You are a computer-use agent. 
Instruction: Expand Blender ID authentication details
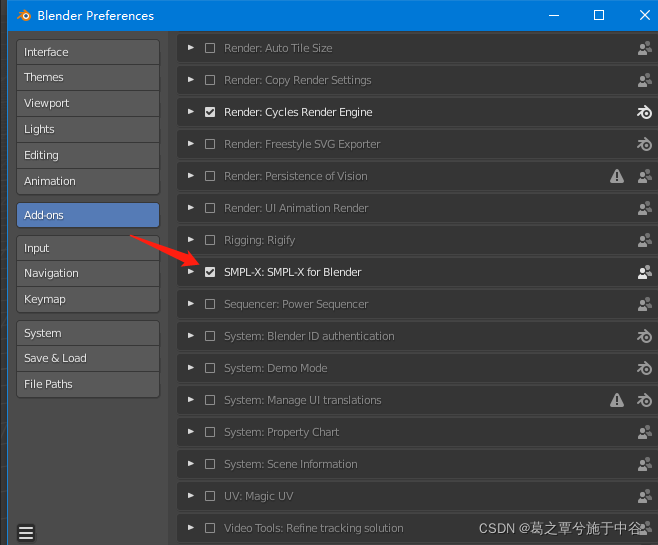pyautogui.click(x=191, y=336)
